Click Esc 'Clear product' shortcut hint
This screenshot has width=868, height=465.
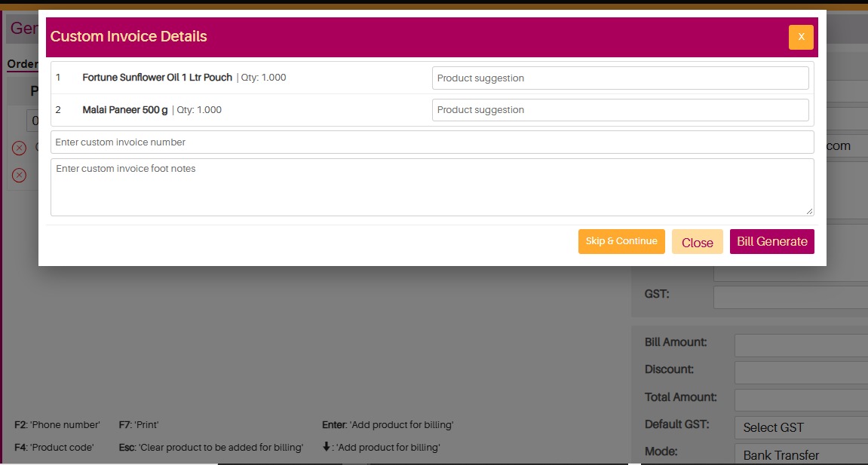tap(211, 448)
